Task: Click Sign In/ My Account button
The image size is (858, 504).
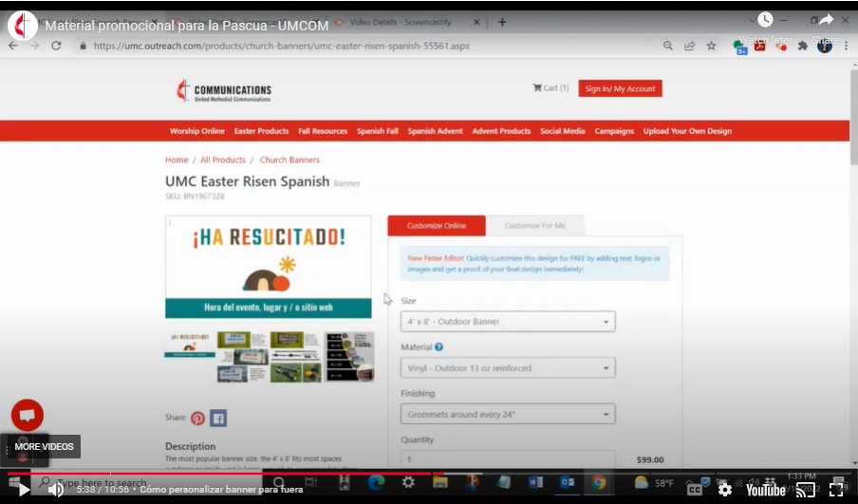Action: [x=620, y=88]
